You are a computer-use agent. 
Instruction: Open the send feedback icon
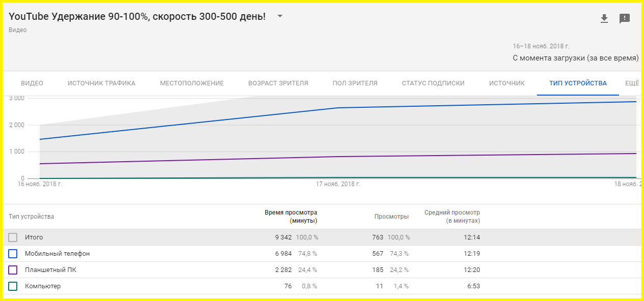click(x=625, y=19)
